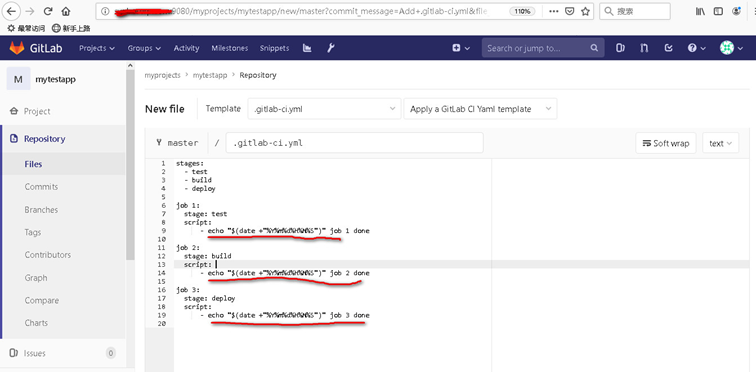The height and width of the screenshot is (372, 756).
Task: Expand the .gitlab-ci.yml template type dropdown
Action: (x=324, y=109)
